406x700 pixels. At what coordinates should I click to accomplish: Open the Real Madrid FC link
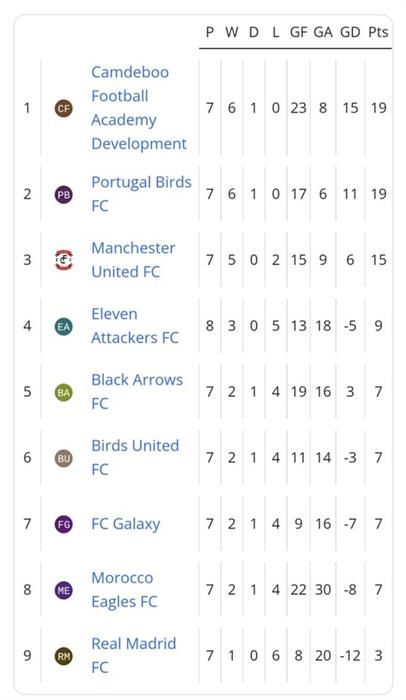tap(134, 655)
